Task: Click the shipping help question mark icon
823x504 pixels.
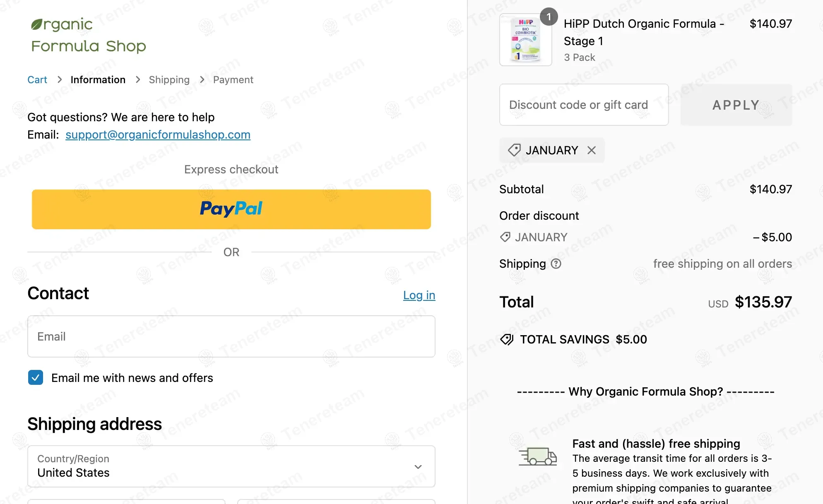Action: click(556, 264)
